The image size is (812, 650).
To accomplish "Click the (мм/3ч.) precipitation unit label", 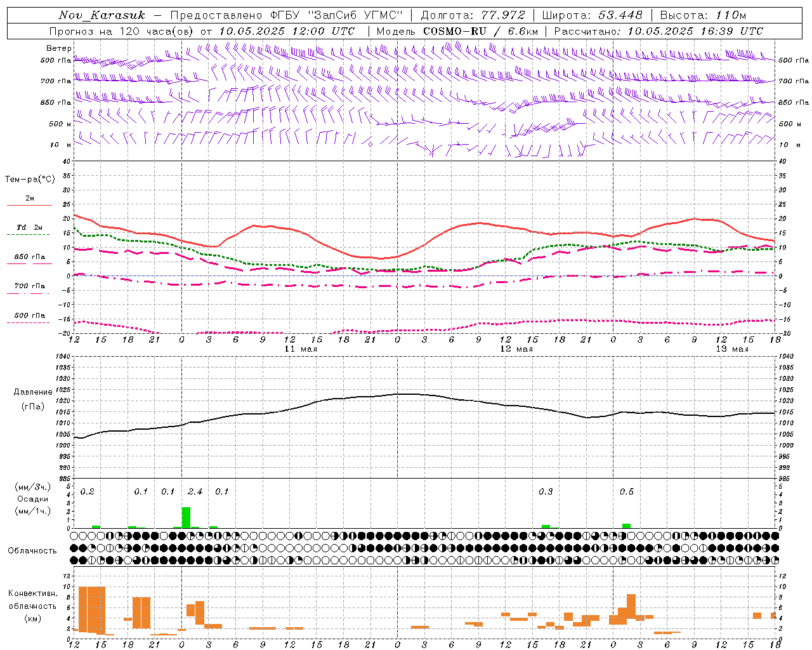I will (x=33, y=487).
